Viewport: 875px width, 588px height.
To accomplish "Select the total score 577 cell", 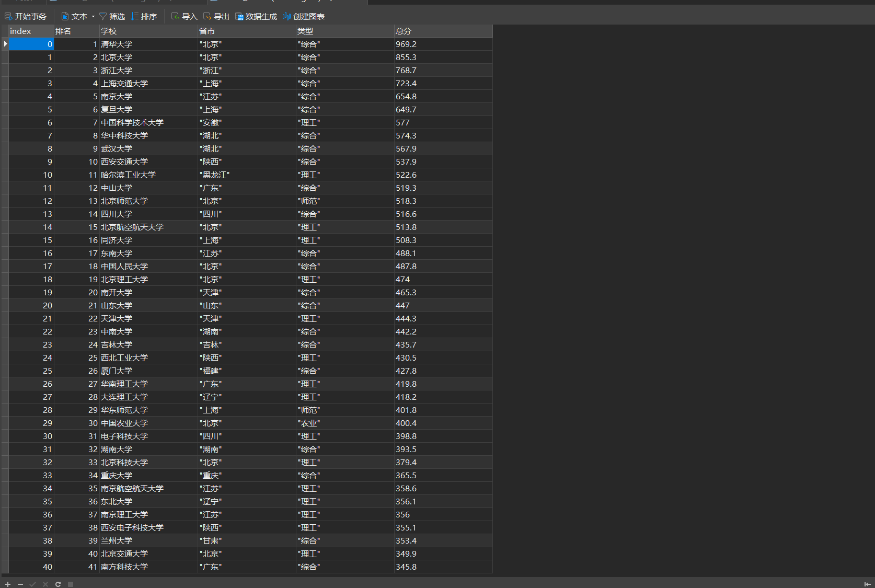I will [443, 122].
